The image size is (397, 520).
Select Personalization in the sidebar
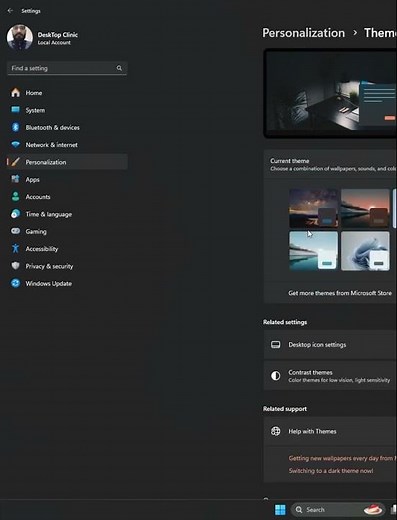[67, 162]
